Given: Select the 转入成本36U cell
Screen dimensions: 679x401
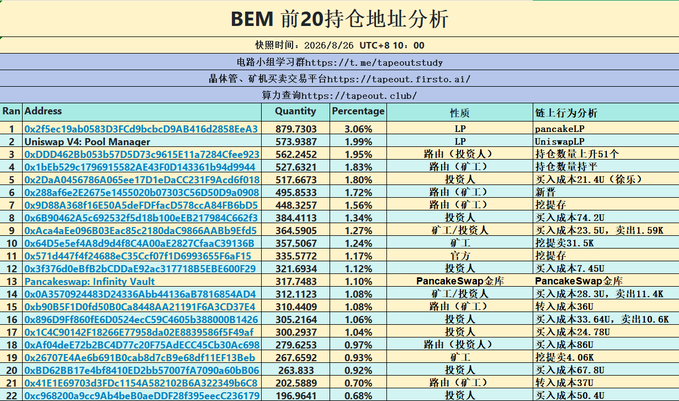Looking at the screenshot, I should [x=606, y=307].
